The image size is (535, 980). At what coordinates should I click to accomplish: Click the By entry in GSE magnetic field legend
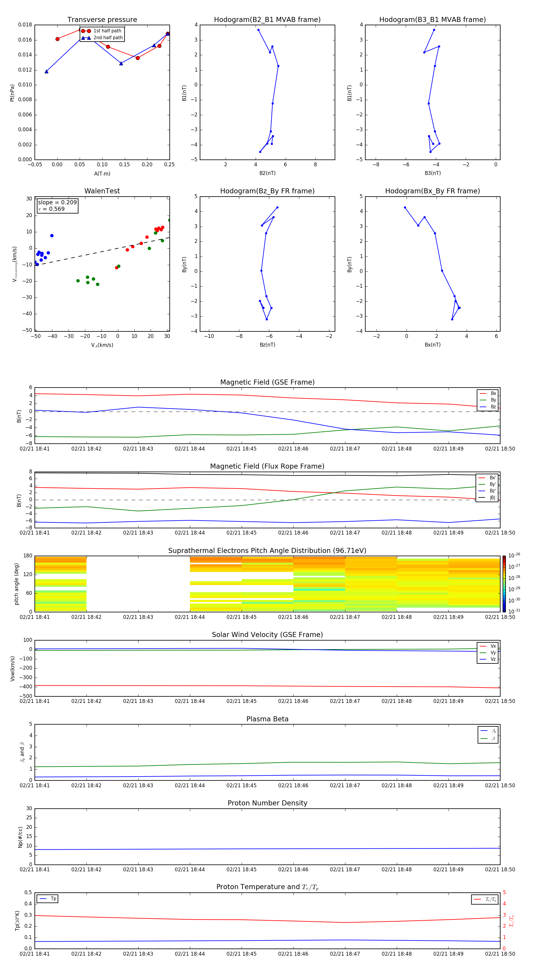(x=488, y=400)
